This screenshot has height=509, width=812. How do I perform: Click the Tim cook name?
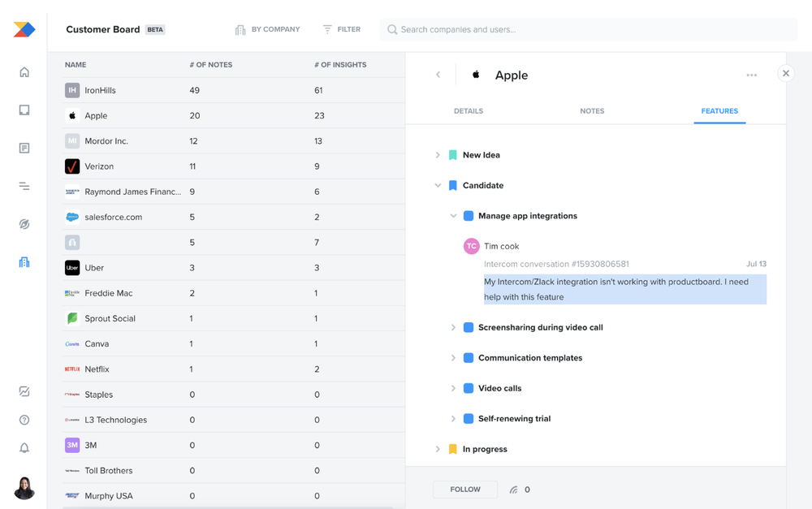(501, 247)
